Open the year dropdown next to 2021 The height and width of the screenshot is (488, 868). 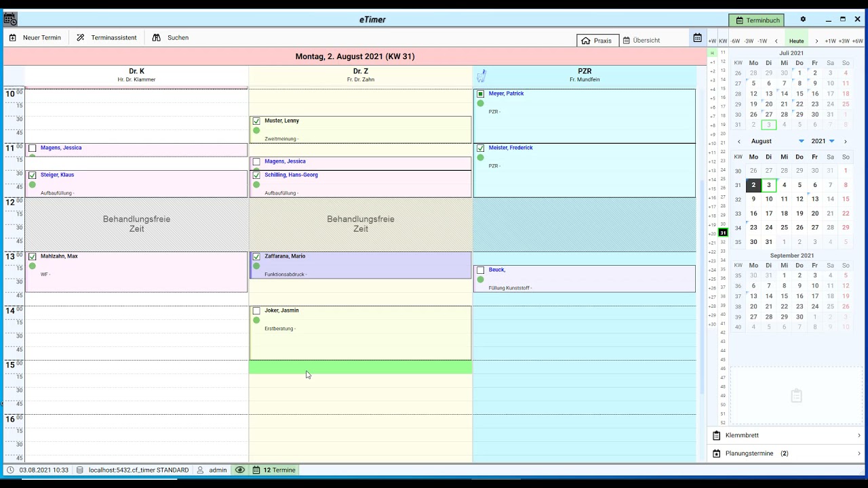(x=831, y=142)
